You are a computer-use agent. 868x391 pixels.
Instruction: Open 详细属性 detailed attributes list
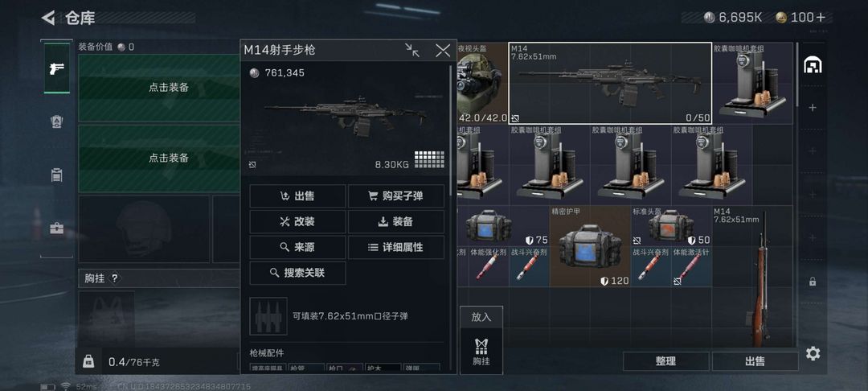click(x=395, y=248)
